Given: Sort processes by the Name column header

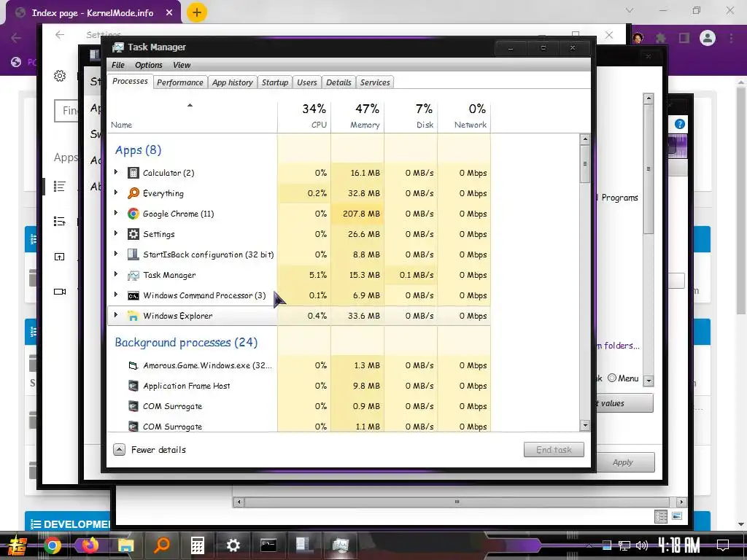Looking at the screenshot, I should [192, 116].
